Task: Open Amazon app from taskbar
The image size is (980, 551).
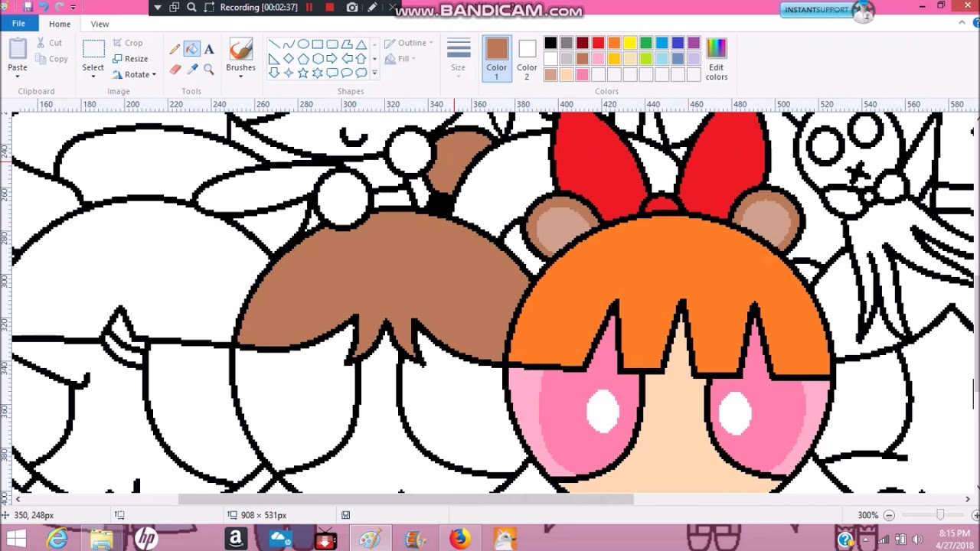Action: pos(236,539)
